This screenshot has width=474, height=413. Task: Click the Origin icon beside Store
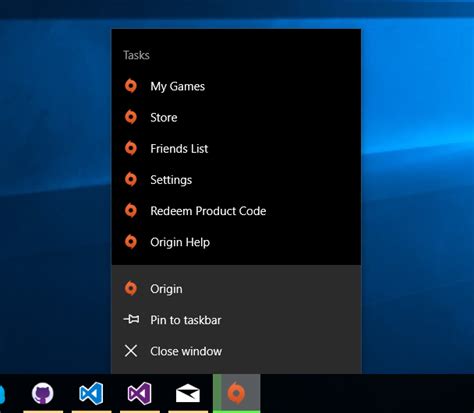(131, 117)
